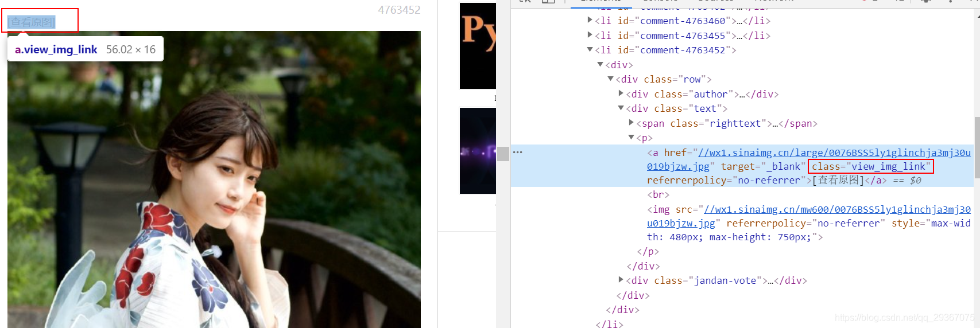Open the purple glow thumbnail in sidebar
The height and width of the screenshot is (328, 980).
click(478, 151)
